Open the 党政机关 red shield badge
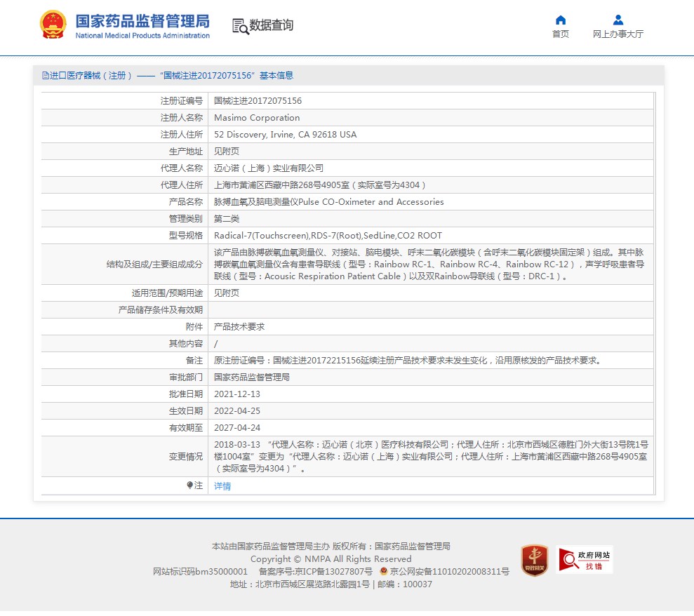The height and width of the screenshot is (616, 694). tap(534, 561)
